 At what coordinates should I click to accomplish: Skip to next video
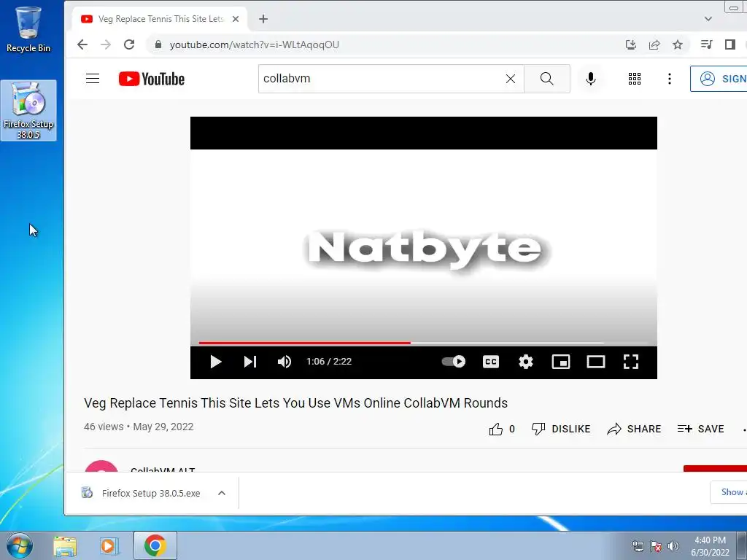coord(250,362)
